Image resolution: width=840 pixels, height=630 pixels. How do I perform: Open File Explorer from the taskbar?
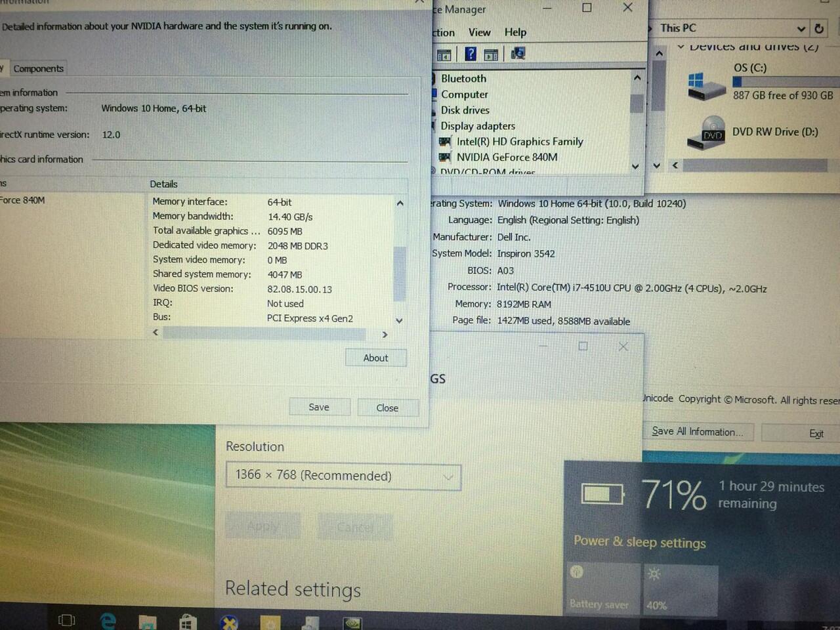[x=148, y=621]
